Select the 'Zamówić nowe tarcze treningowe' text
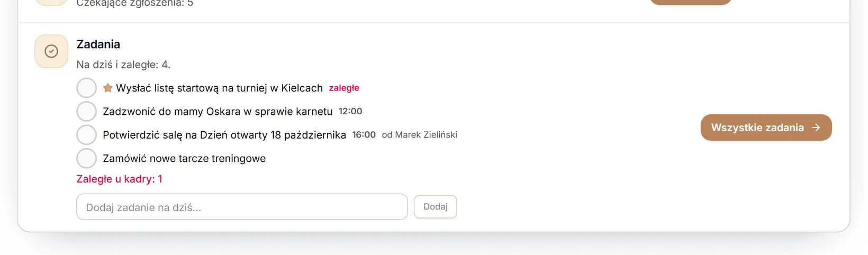This screenshot has width=868, height=255. 184,158
